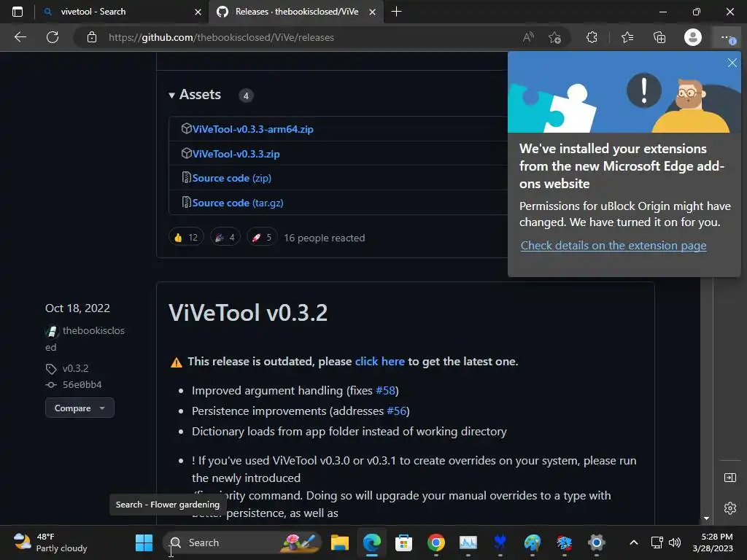Open the graph monitor app in taskbar
747x560 pixels.
[468, 542]
